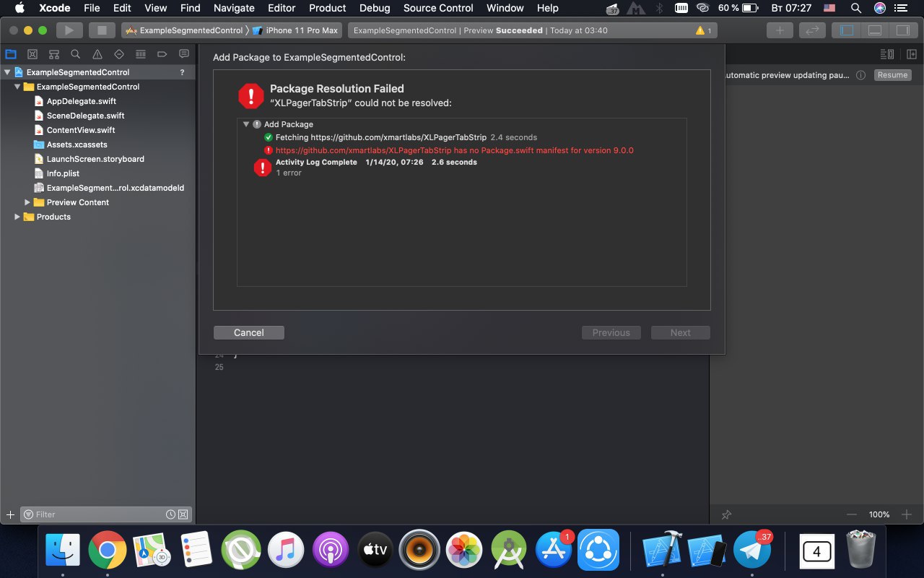The image size is (924, 578).
Task: Stop the running scheme
Action: [x=102, y=30]
